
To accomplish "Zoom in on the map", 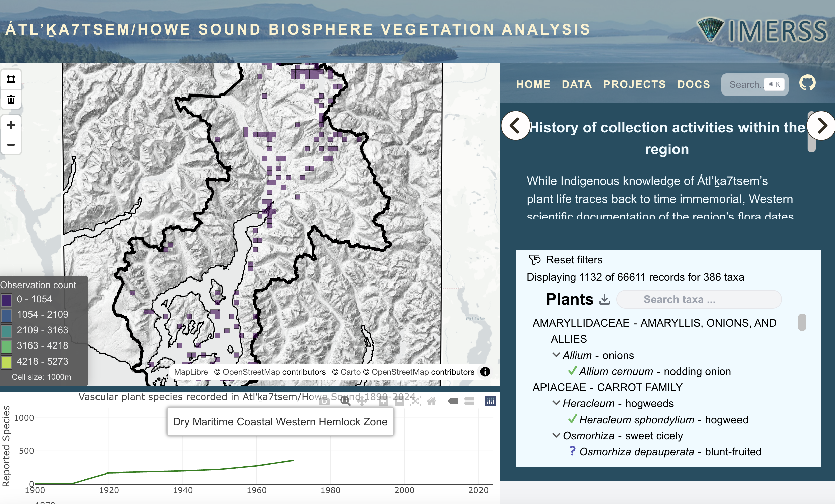I will click(11, 125).
